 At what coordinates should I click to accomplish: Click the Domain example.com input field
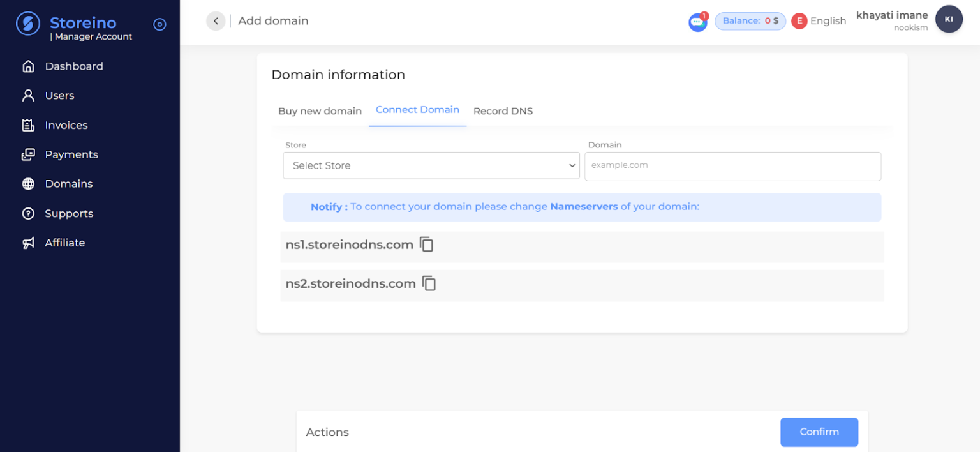coord(732,165)
